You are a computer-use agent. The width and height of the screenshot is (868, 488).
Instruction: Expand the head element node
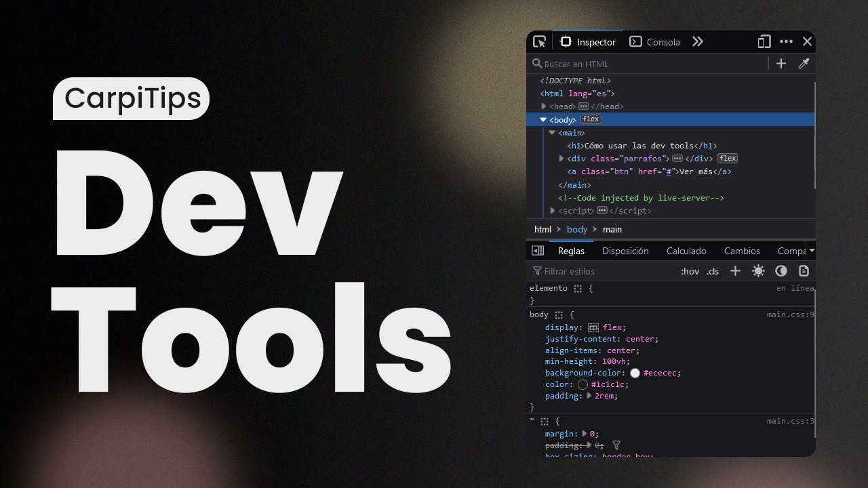pyautogui.click(x=544, y=106)
